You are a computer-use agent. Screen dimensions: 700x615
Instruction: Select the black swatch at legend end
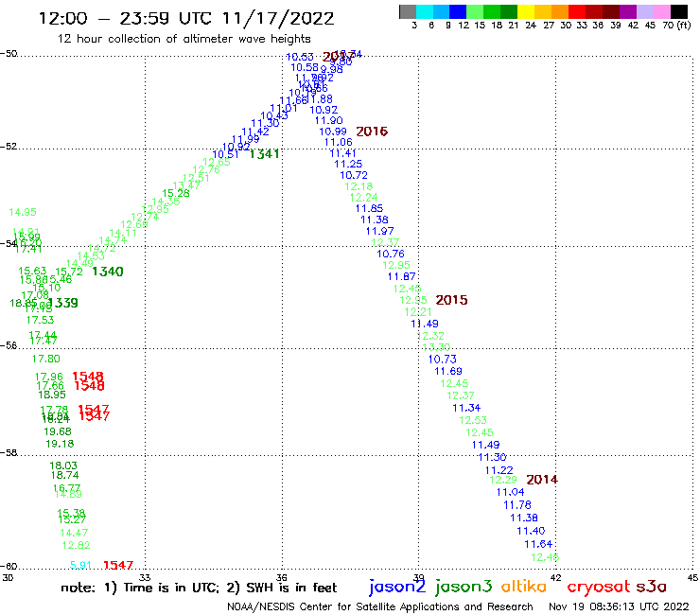point(678,12)
